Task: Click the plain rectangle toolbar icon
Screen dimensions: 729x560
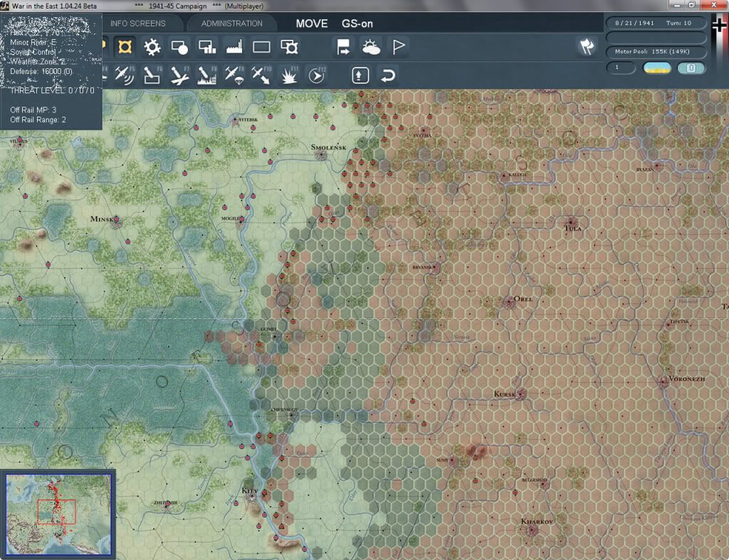Action: (261, 47)
